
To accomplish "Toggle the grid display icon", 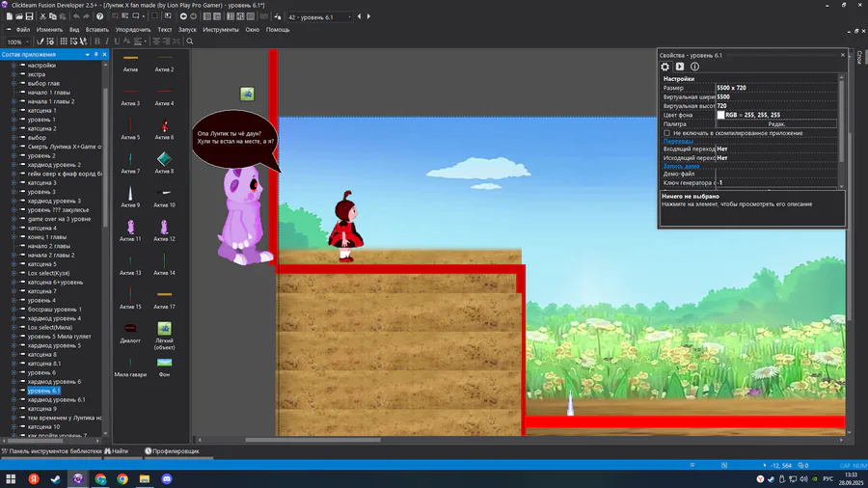I will 64,41.
